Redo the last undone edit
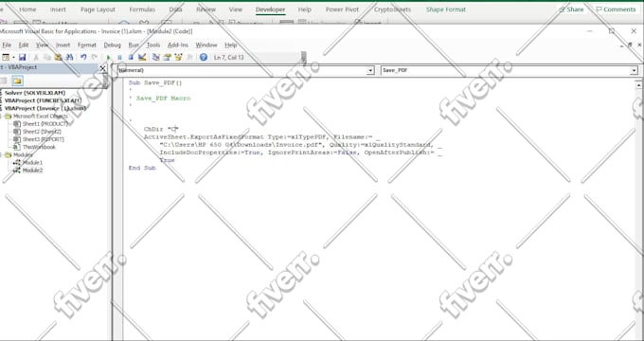The image size is (644, 341). point(95,57)
